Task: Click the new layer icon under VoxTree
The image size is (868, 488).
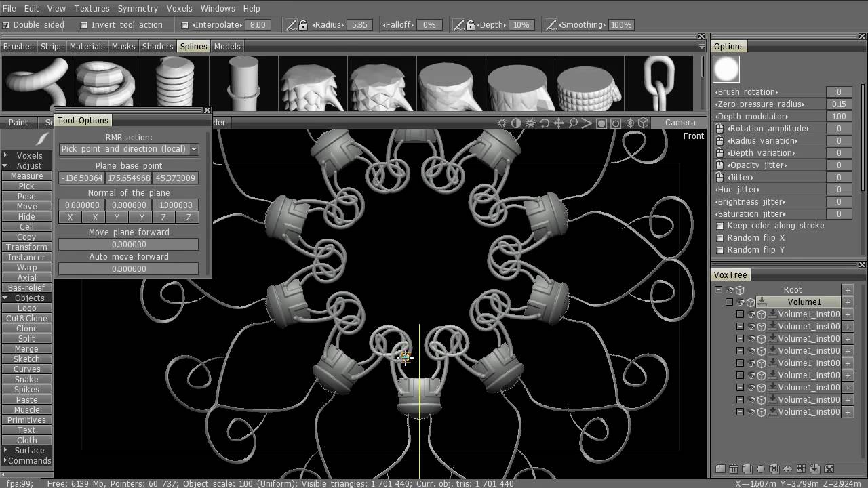Action: (720, 468)
